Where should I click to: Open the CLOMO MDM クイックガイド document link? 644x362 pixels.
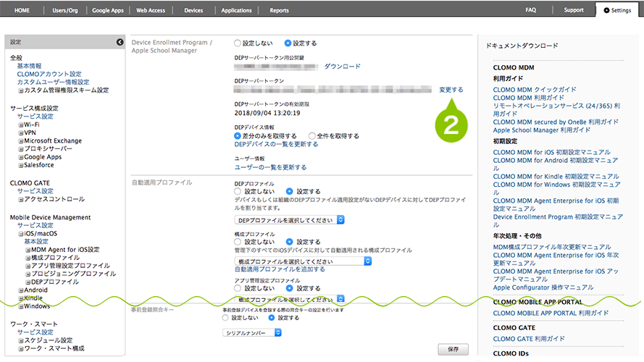coord(535,90)
